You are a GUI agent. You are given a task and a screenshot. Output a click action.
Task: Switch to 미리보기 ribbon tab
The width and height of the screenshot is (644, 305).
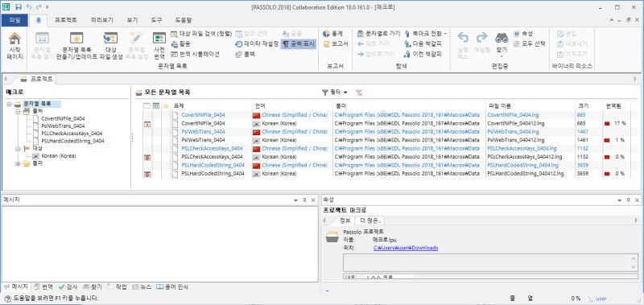(x=101, y=19)
